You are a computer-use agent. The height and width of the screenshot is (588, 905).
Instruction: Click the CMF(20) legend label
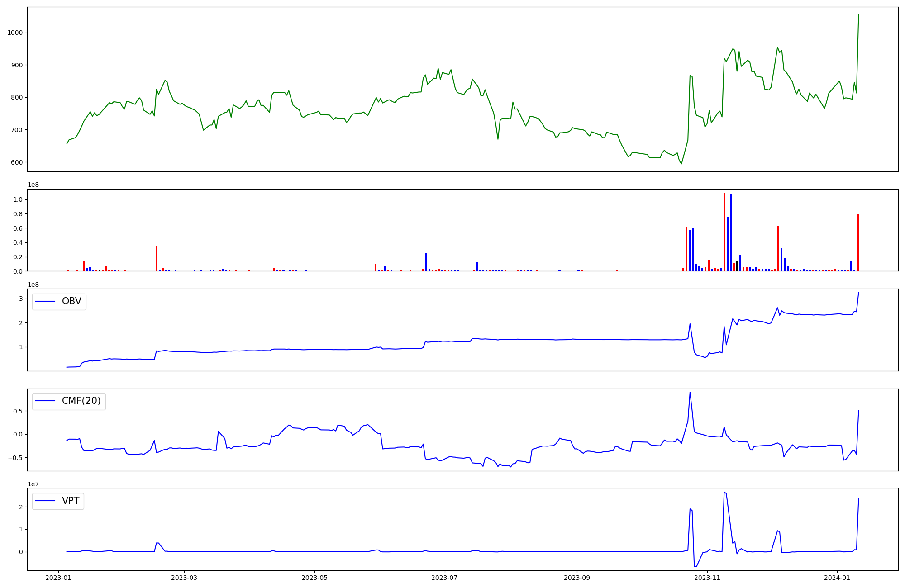tap(81, 401)
